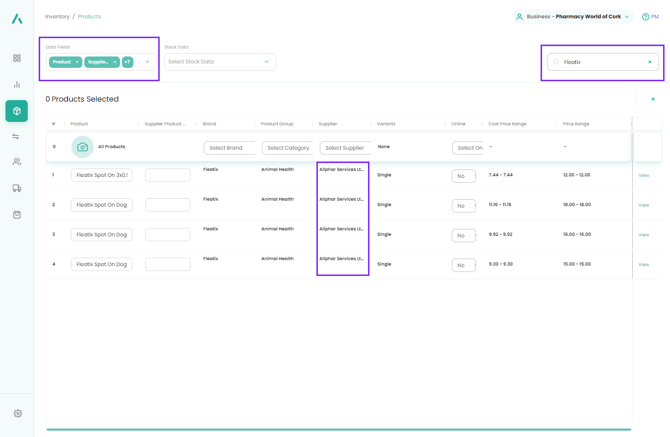Open the bar chart reports icon

point(17,85)
